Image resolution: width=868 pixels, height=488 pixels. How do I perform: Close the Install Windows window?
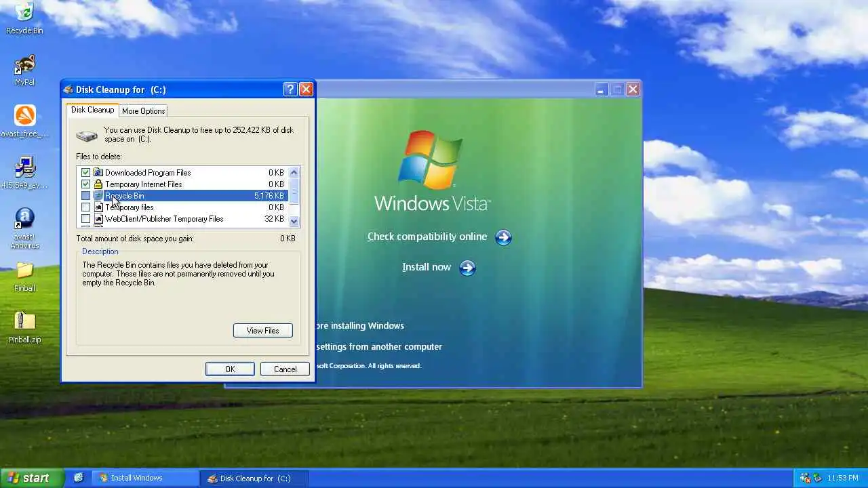pos(633,89)
